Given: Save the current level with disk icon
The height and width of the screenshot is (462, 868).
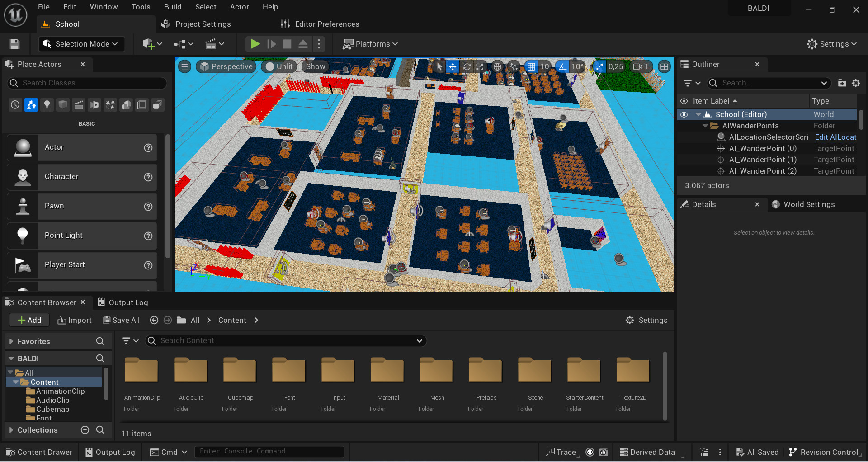Looking at the screenshot, I should click(x=14, y=44).
